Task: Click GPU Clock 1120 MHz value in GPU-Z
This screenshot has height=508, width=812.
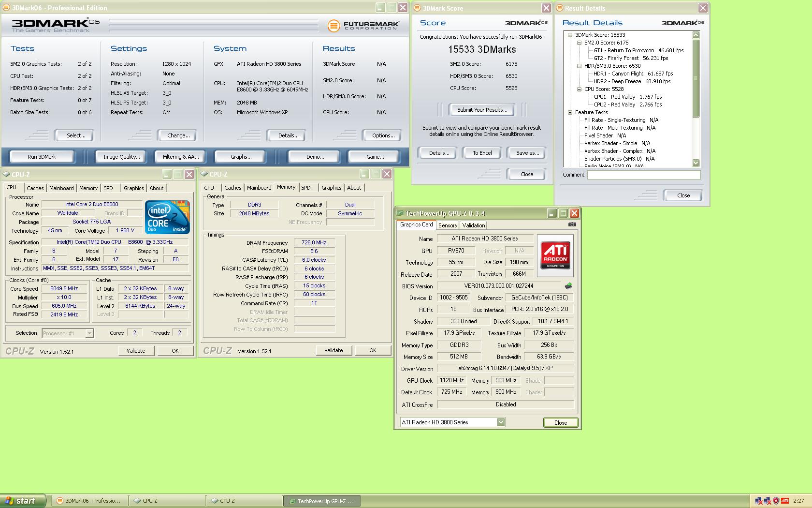Action: pos(452,380)
